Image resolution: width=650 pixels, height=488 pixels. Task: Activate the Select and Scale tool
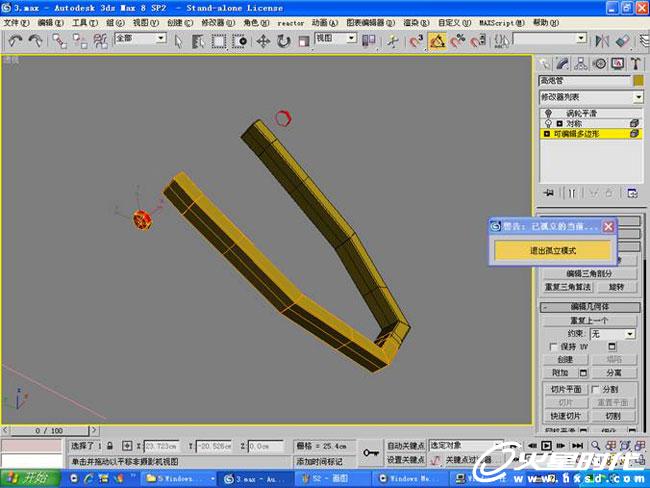tap(304, 41)
